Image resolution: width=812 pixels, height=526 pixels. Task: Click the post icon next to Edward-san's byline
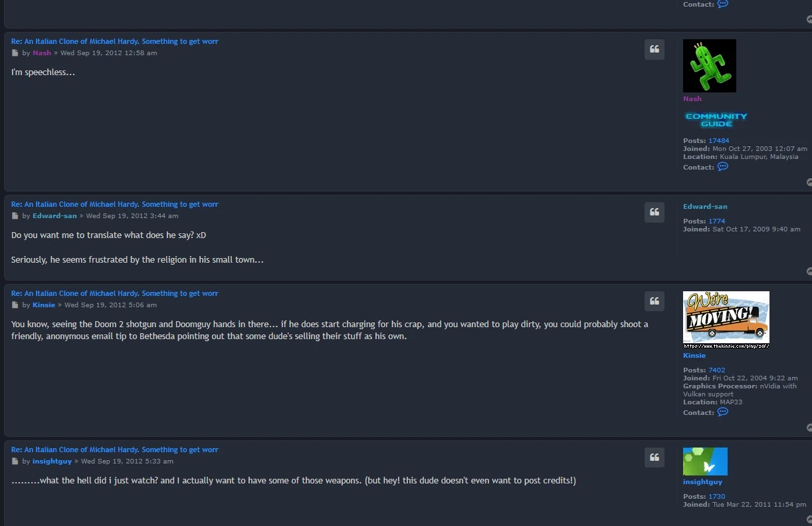tap(15, 216)
